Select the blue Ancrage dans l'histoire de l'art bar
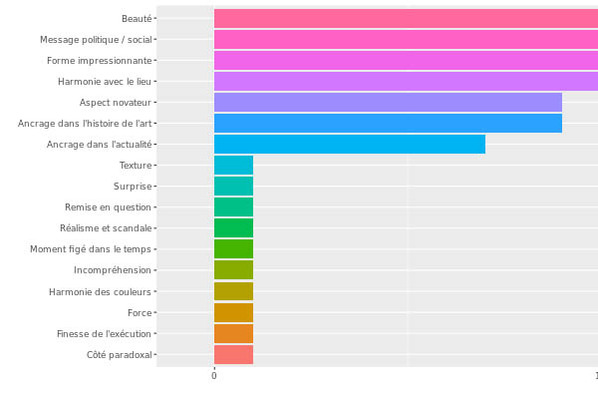Viewport: 598px width, 399px height. [x=388, y=123]
